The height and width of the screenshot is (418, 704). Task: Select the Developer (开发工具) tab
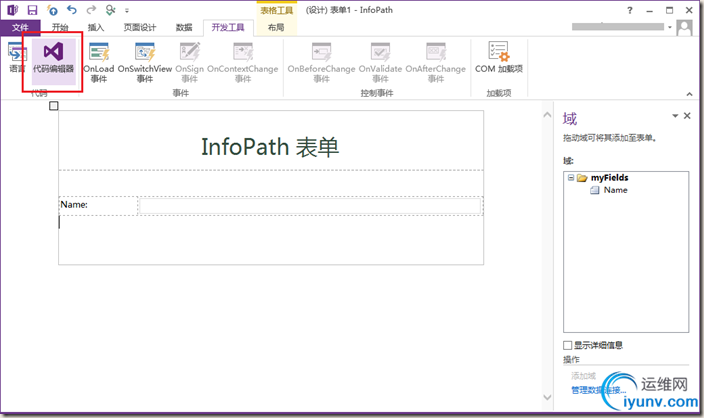pos(228,27)
